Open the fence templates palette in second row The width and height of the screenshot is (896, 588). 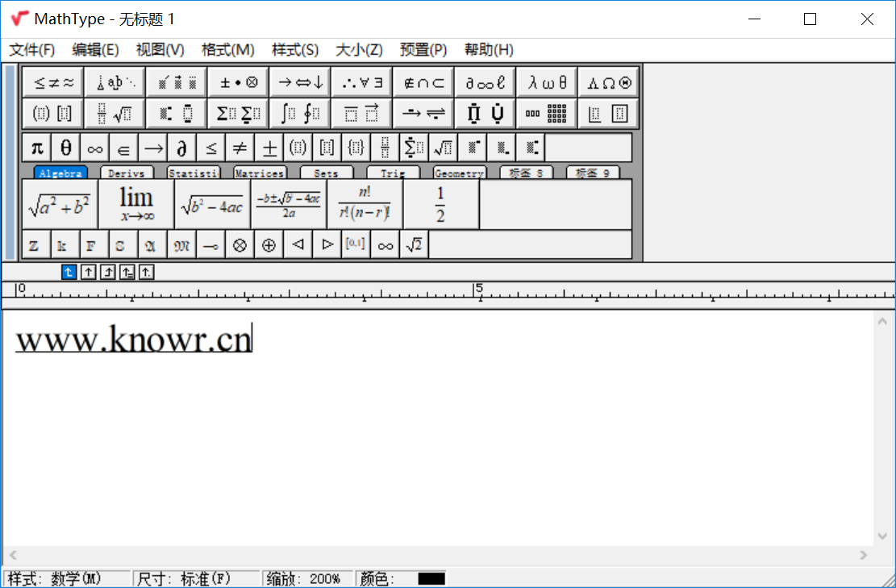tap(53, 113)
